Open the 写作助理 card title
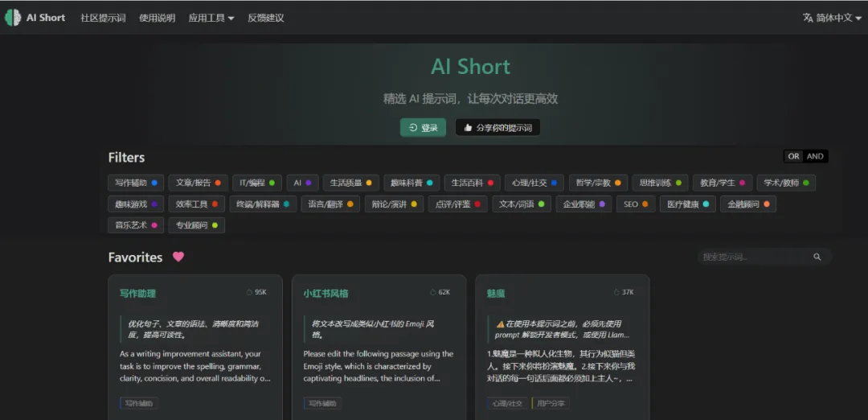The image size is (868, 420). click(x=137, y=294)
